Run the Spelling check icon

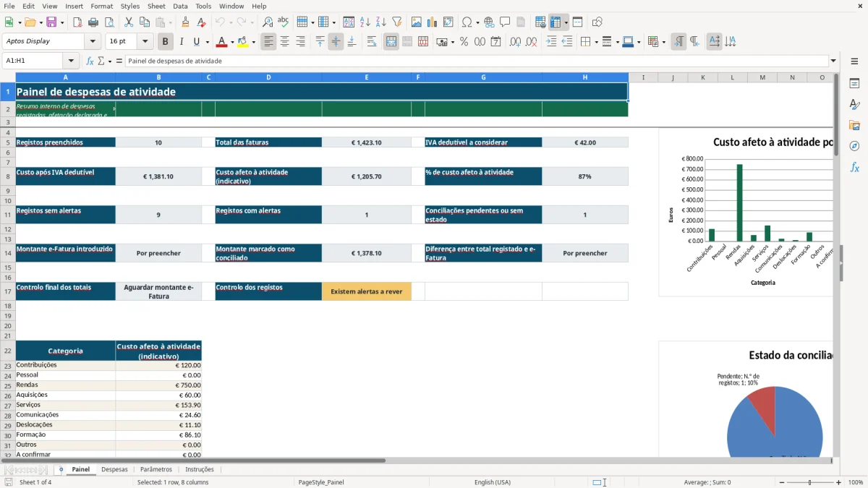284,22
